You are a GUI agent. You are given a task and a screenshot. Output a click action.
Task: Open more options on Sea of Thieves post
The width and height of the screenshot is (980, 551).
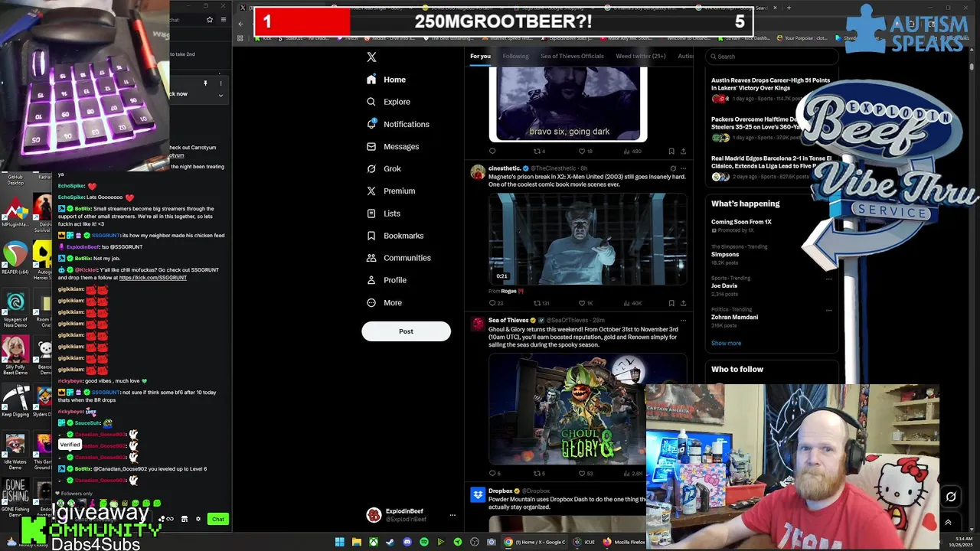click(683, 320)
